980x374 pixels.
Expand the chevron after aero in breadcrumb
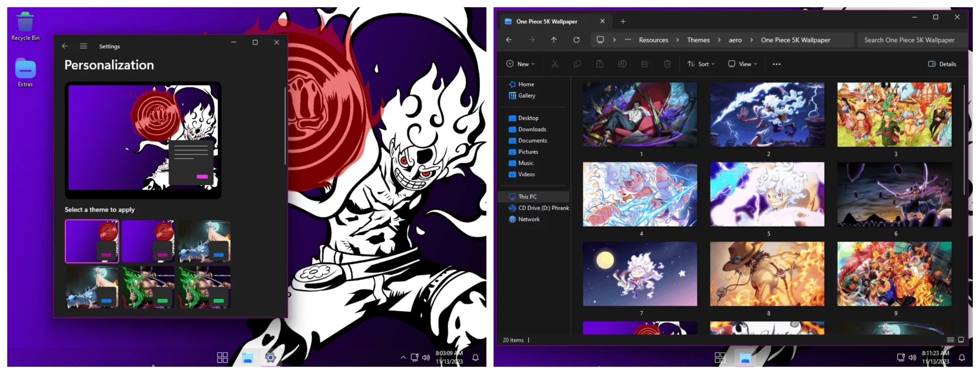click(x=751, y=40)
